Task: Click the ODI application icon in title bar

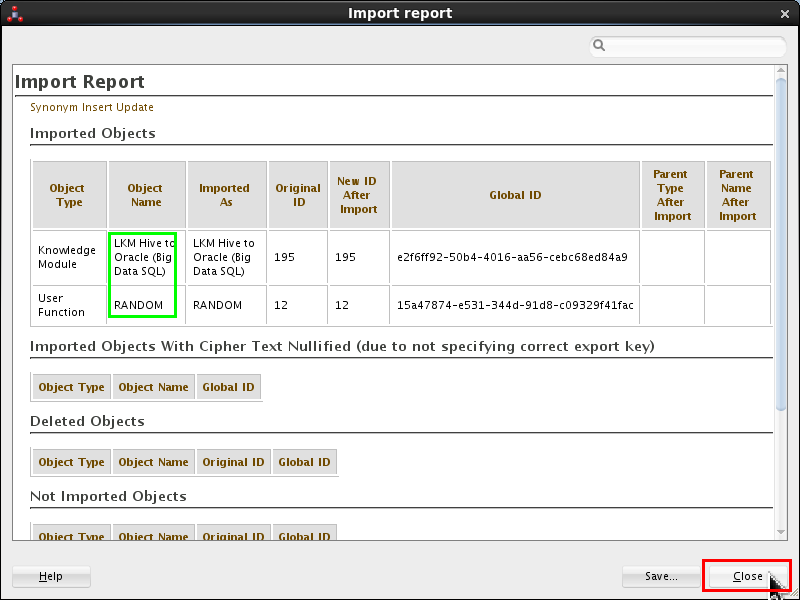Action: pos(15,13)
